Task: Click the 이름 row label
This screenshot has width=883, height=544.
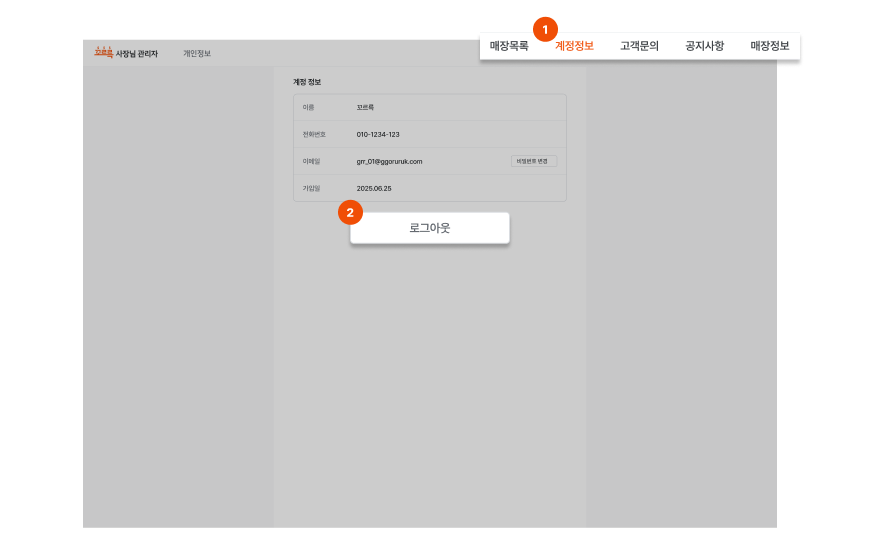Action: pos(308,108)
